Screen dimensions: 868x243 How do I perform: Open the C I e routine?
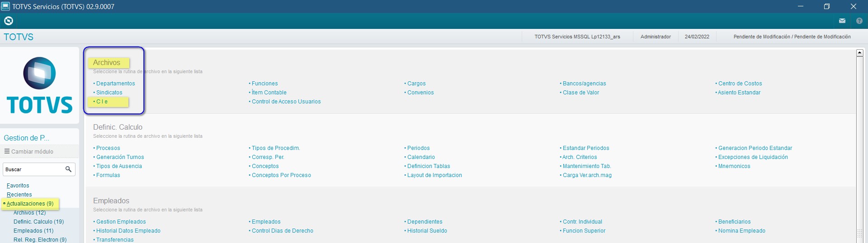click(x=102, y=102)
